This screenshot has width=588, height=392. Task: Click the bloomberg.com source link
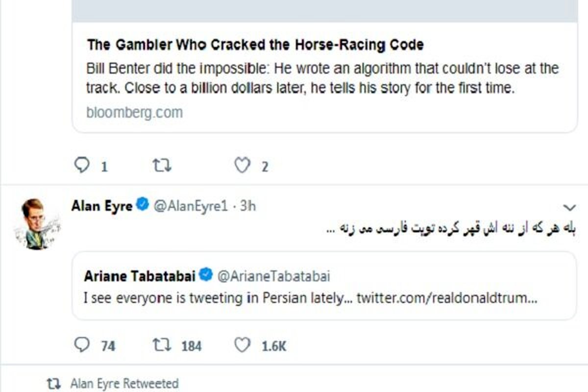point(135,112)
